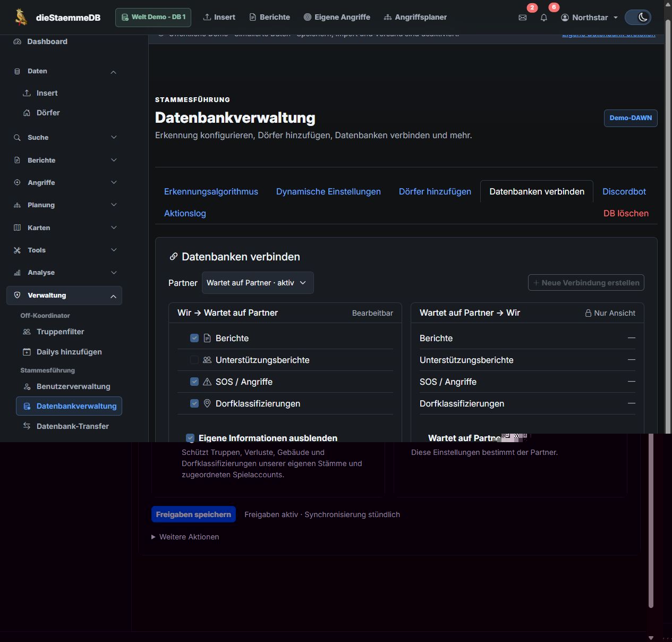Open the Northstar user menu
The width and height of the screenshot is (672, 642).
click(x=590, y=18)
